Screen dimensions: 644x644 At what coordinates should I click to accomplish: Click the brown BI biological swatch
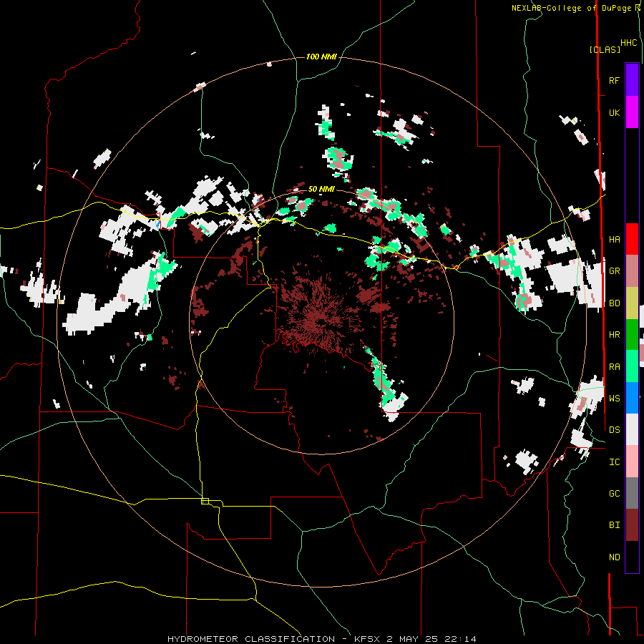click(x=632, y=525)
